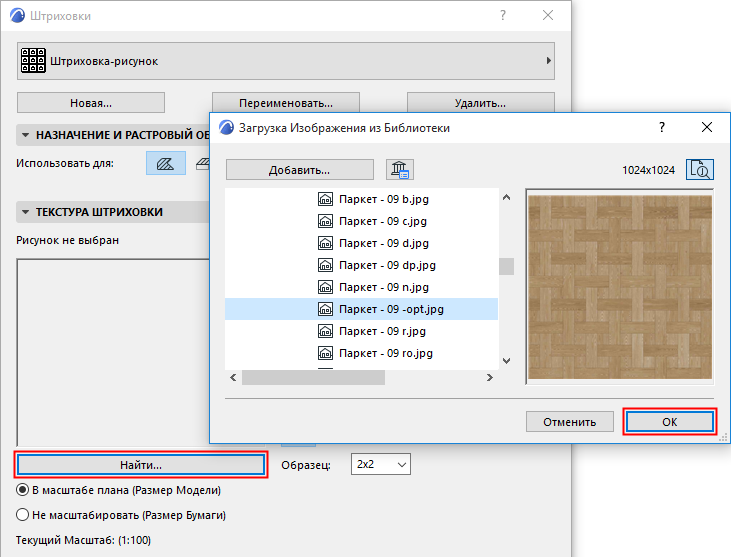Select file Паркет - 09 ro.jpg
The image size is (731, 557).
(361, 353)
